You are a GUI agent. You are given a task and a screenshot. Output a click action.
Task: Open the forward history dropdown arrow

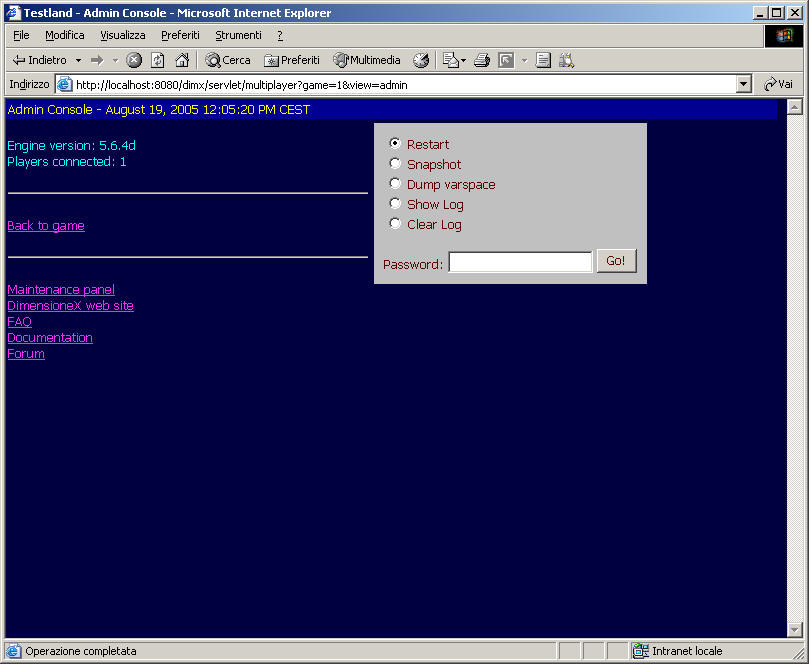(116, 60)
